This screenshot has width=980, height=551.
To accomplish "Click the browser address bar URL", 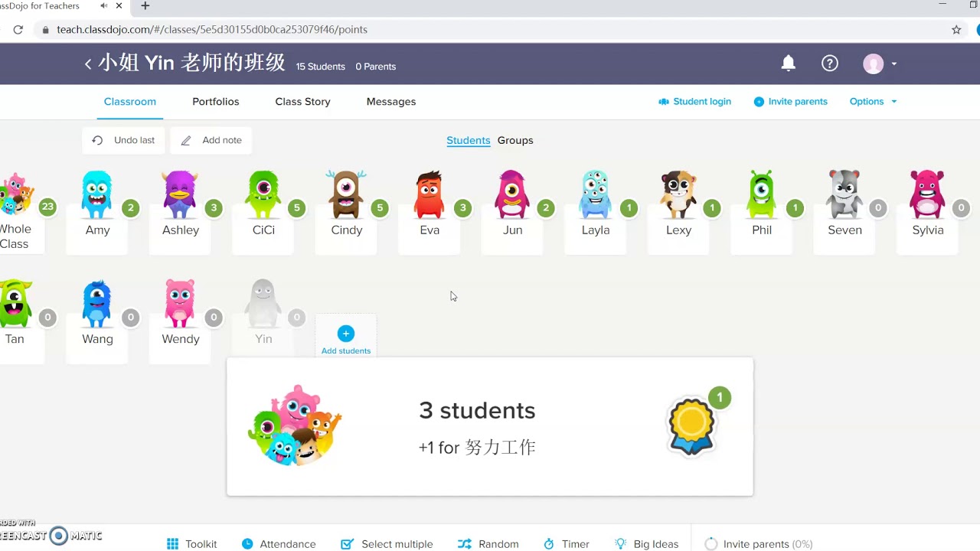I will pos(212,30).
